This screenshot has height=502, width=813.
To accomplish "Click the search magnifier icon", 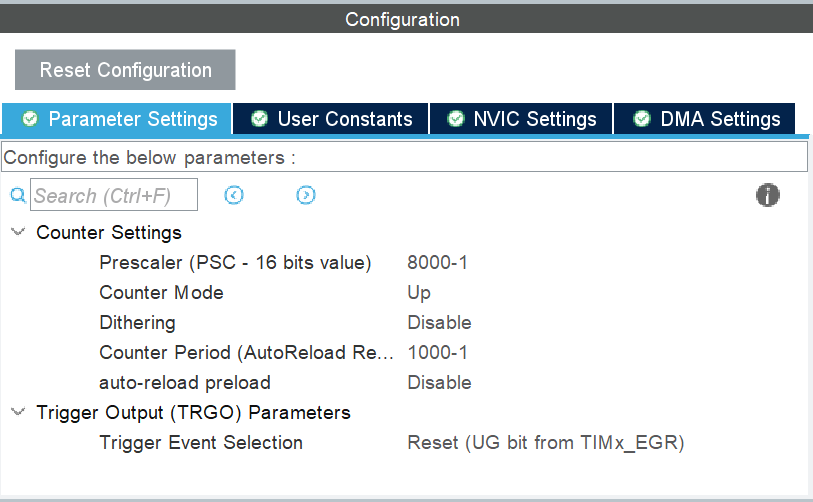I will [x=17, y=196].
